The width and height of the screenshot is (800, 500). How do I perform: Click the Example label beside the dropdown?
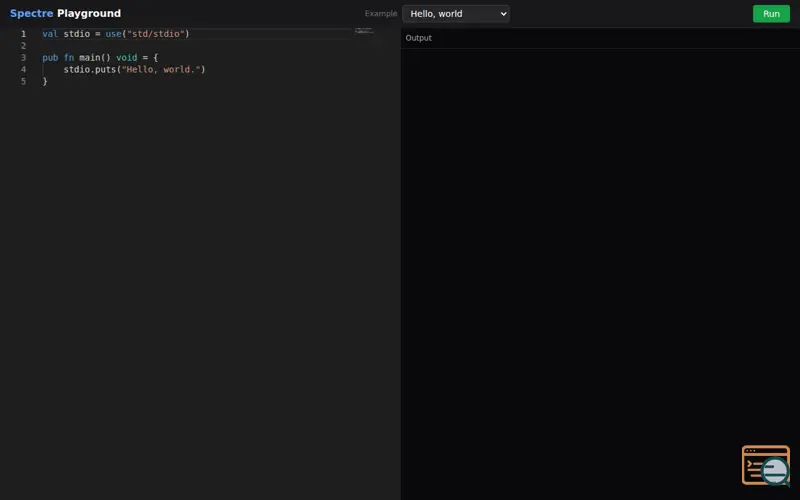point(381,14)
